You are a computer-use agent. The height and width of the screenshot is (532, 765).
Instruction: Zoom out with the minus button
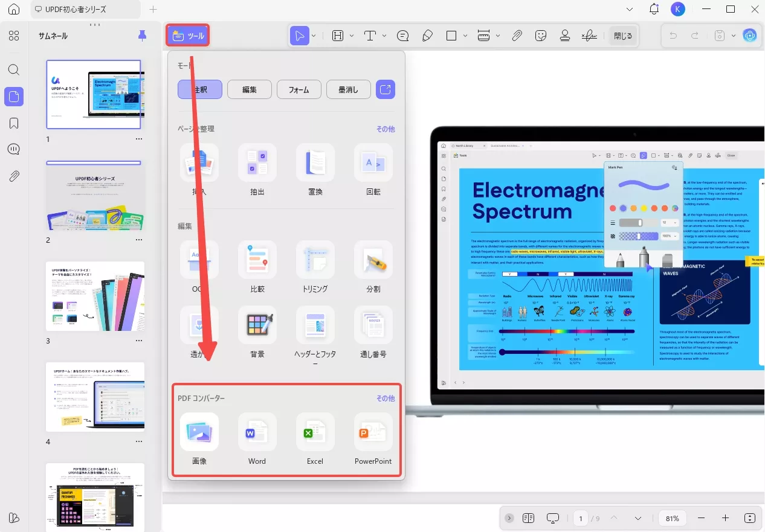(x=702, y=518)
